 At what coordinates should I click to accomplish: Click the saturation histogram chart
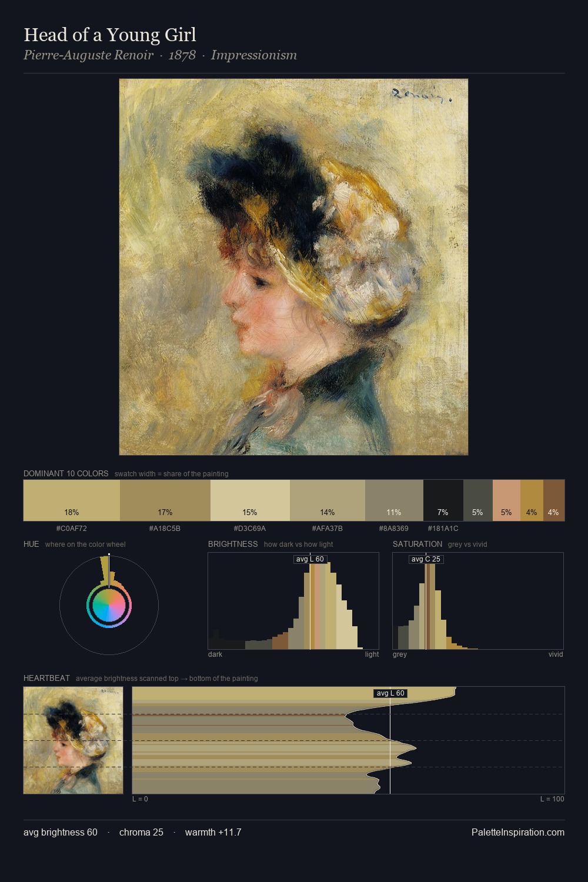pos(478,601)
